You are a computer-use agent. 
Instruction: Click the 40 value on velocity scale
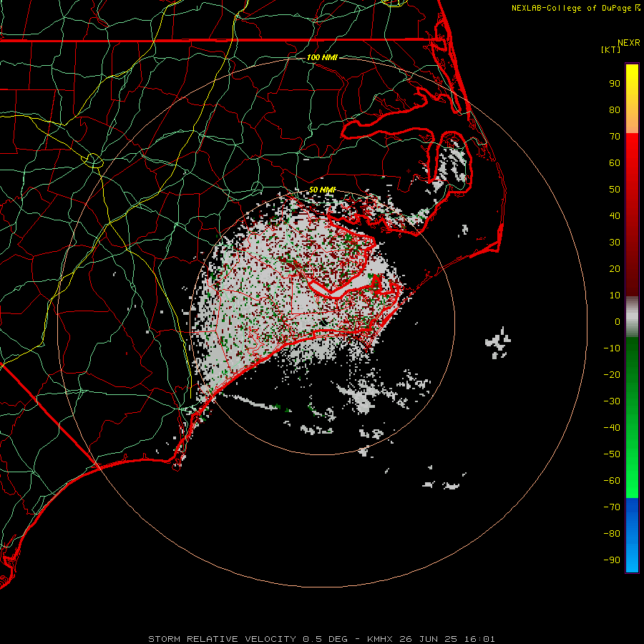(x=615, y=216)
